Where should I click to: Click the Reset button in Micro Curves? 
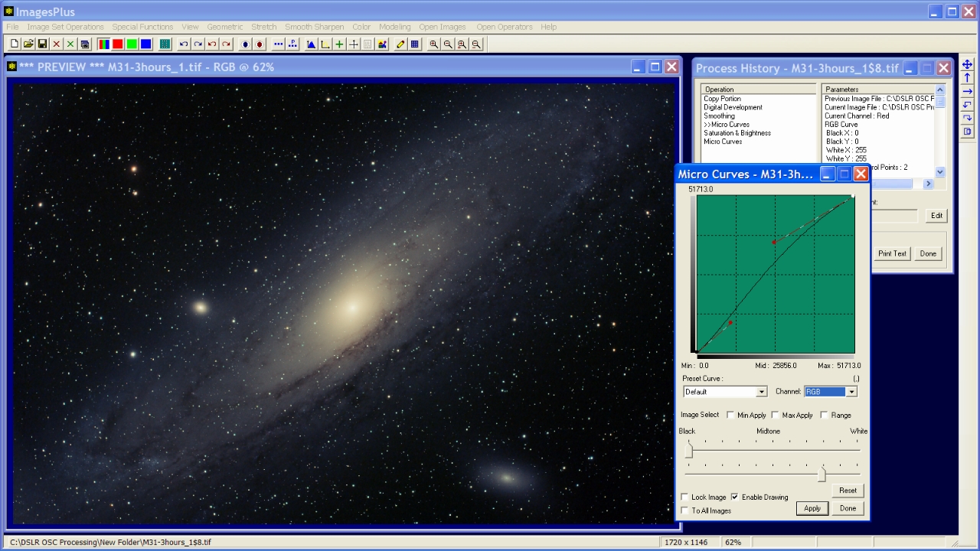tap(848, 491)
